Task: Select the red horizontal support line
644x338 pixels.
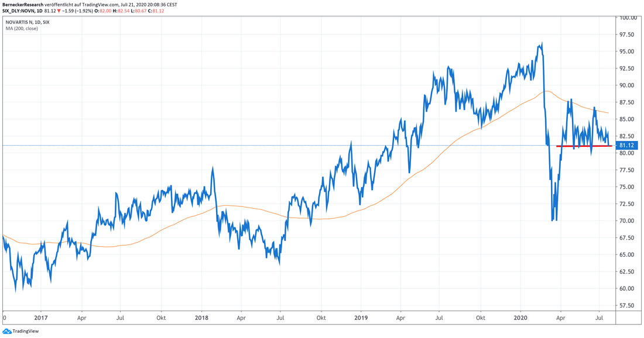Action: (583, 146)
